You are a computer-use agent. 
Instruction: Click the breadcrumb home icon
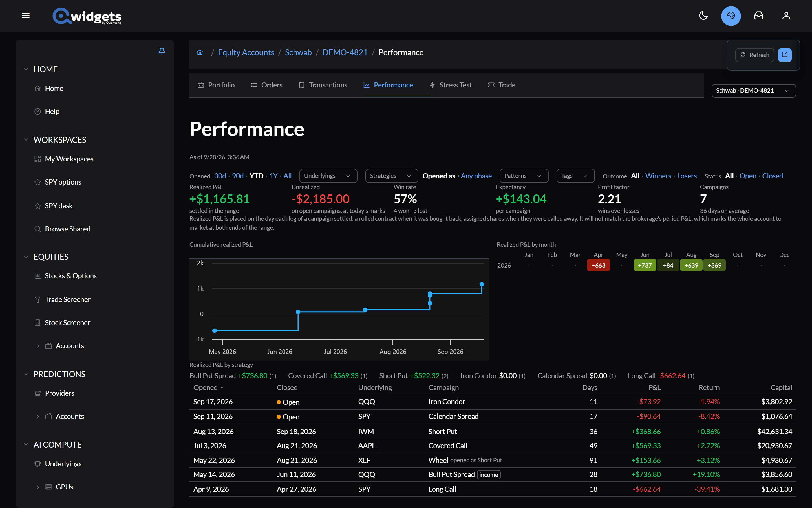200,52
